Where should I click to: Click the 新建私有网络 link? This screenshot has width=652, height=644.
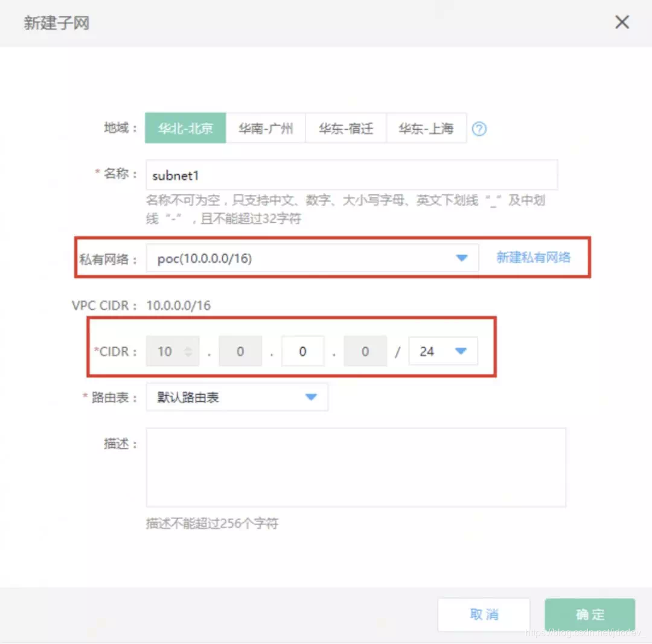click(534, 257)
